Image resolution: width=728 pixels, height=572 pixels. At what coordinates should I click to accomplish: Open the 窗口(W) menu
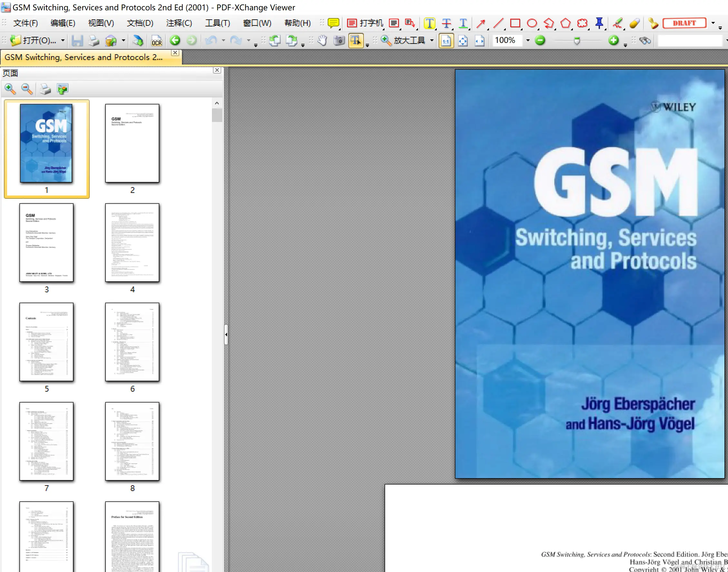[x=257, y=23]
